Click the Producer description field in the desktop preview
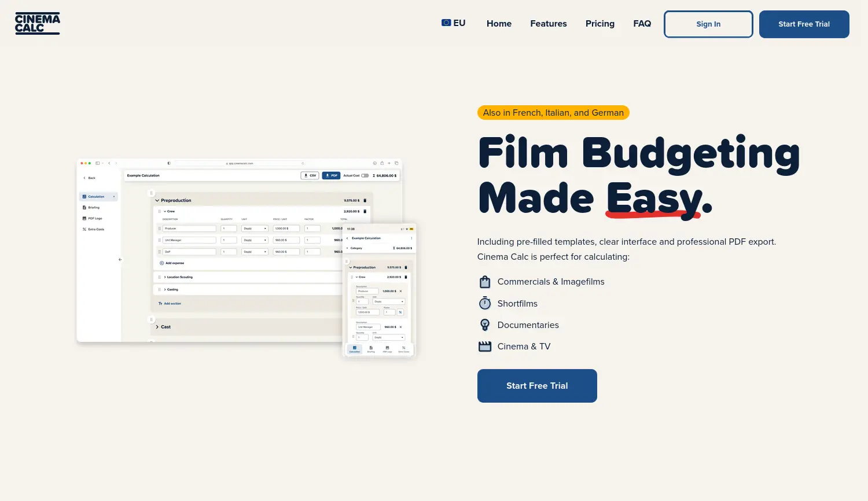This screenshot has width=868, height=501. (x=189, y=229)
